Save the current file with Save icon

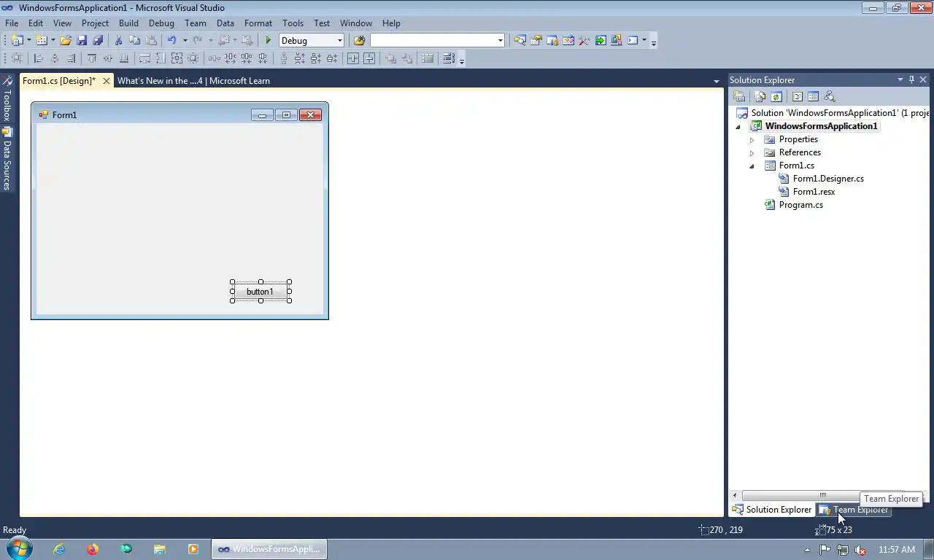pos(82,41)
